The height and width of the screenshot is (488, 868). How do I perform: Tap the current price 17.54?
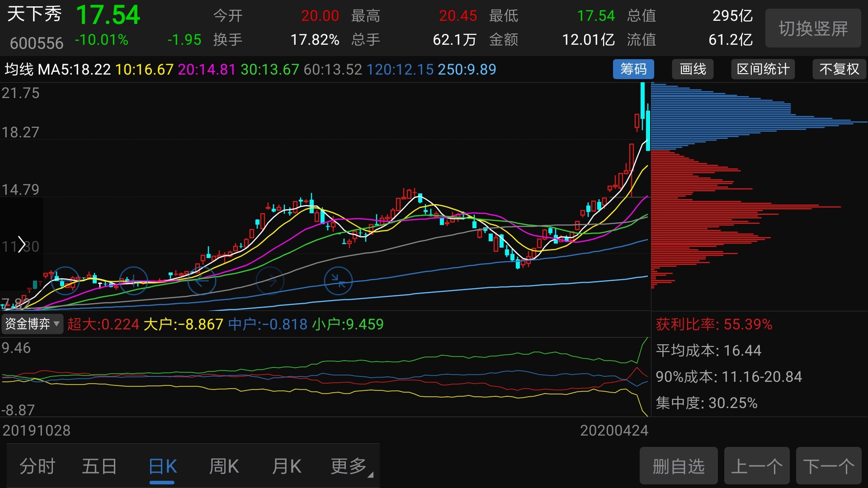point(108,15)
